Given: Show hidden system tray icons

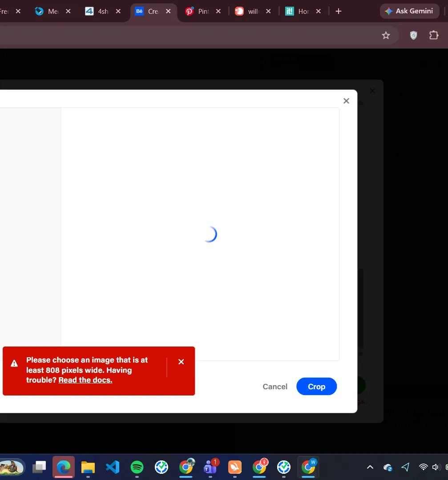Looking at the screenshot, I should click(370, 467).
